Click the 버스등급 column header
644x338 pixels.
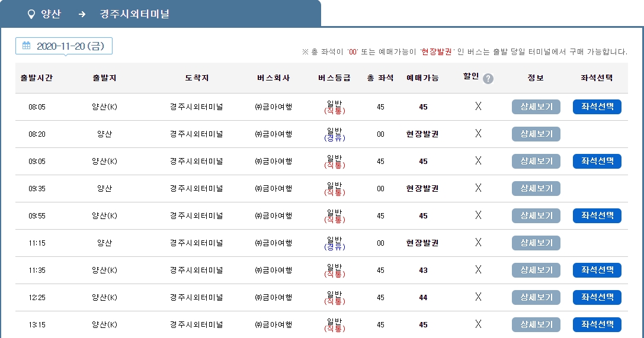click(334, 78)
